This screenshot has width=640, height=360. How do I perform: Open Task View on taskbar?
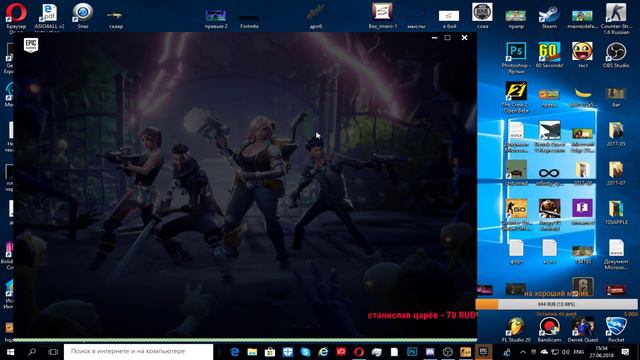[53, 352]
